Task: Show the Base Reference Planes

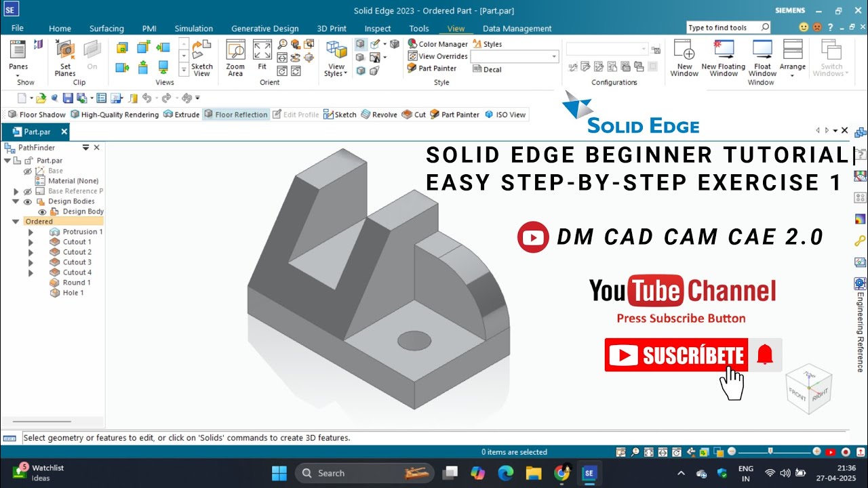Action: (28, 192)
